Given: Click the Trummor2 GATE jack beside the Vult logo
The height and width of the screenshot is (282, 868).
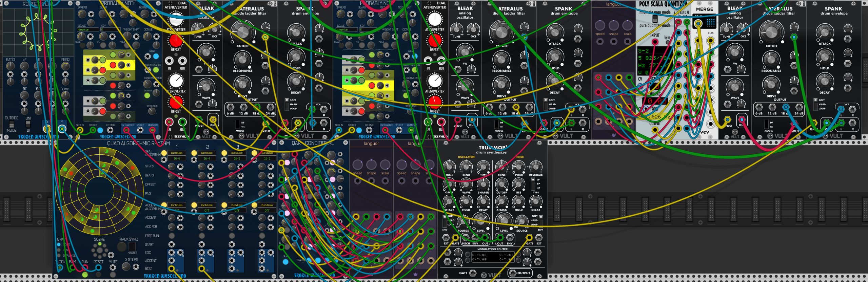Looking at the screenshot, I should point(472,273).
